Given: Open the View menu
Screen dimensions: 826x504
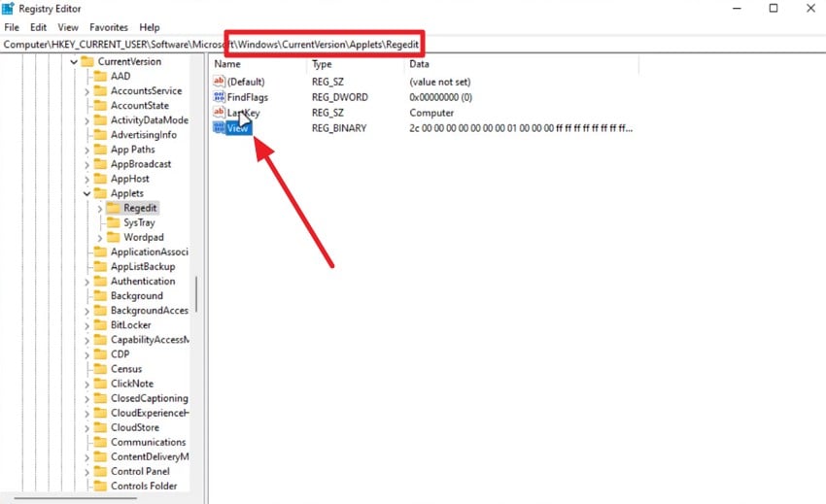Looking at the screenshot, I should 68,27.
